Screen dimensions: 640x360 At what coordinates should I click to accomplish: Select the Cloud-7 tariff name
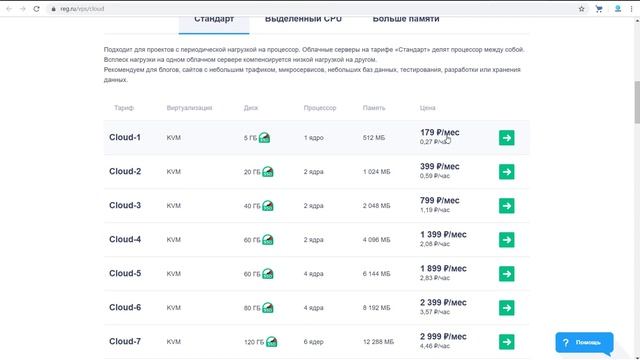(x=125, y=341)
